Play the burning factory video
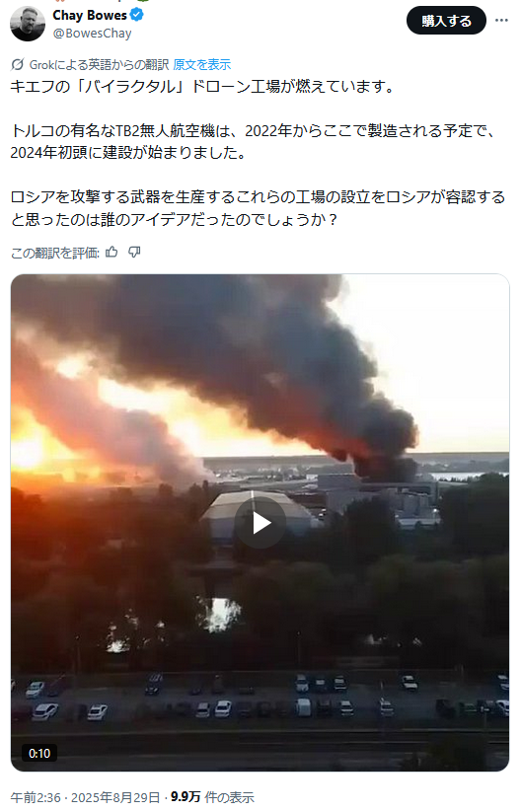This screenshot has height=812, width=521. (x=260, y=523)
